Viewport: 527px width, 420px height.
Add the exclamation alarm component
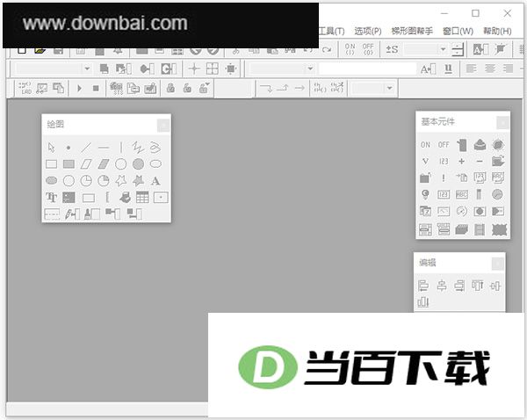[x=444, y=177]
